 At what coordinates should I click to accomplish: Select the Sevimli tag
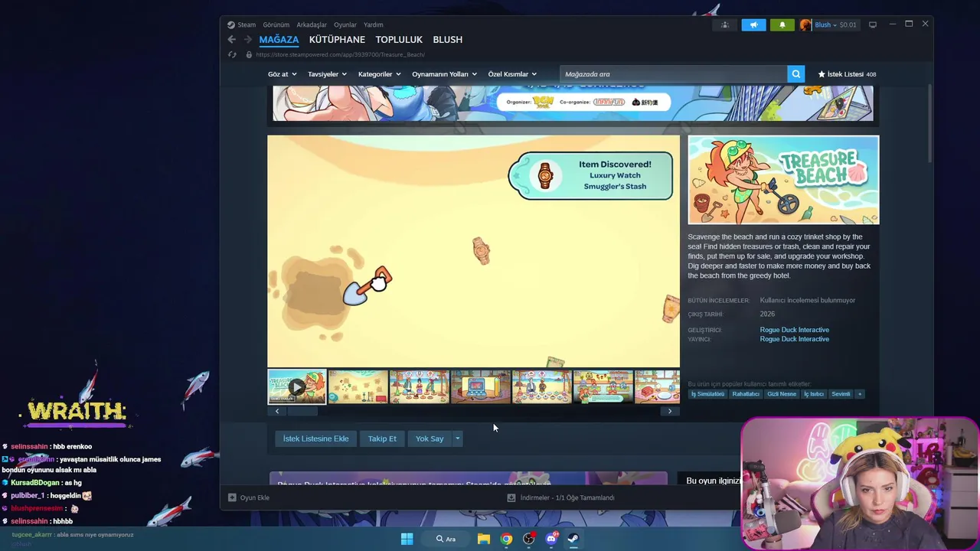(x=841, y=394)
